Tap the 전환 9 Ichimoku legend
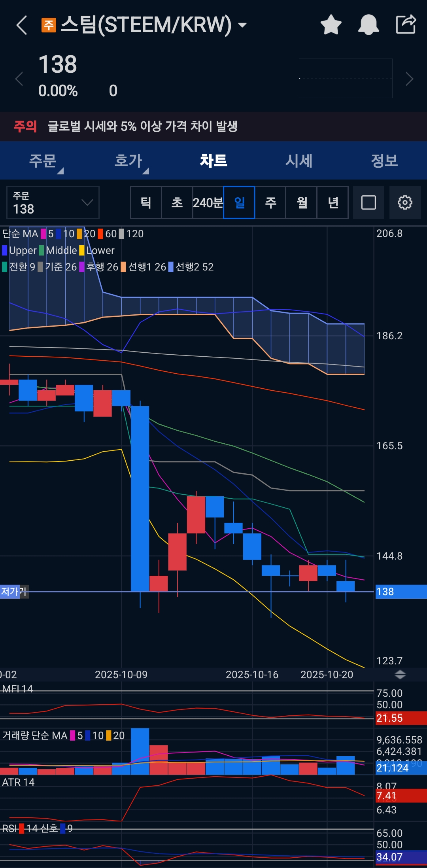 point(19,267)
